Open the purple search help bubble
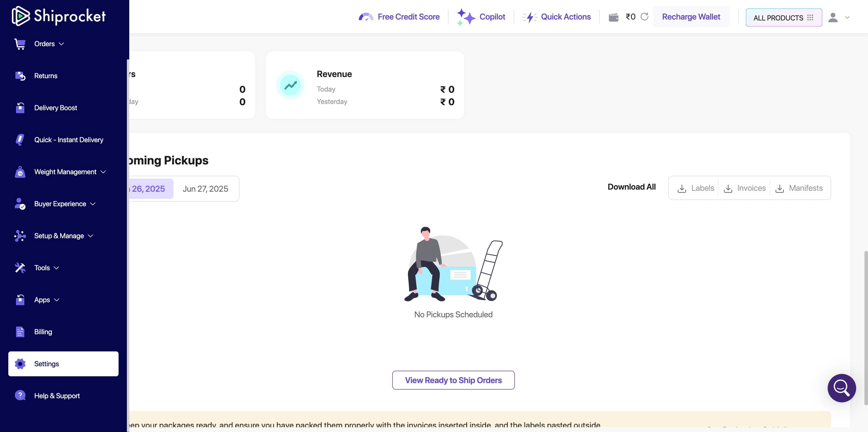Viewport: 868px width, 432px height. (841, 388)
